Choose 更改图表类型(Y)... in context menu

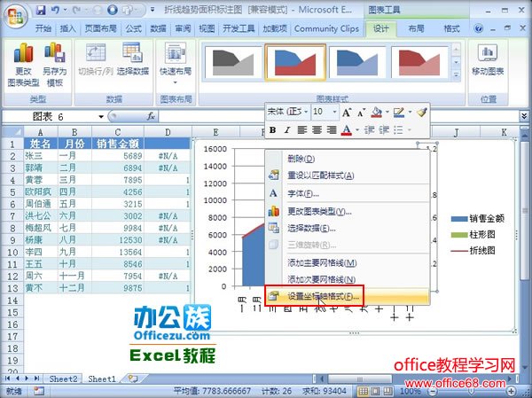tap(348, 212)
